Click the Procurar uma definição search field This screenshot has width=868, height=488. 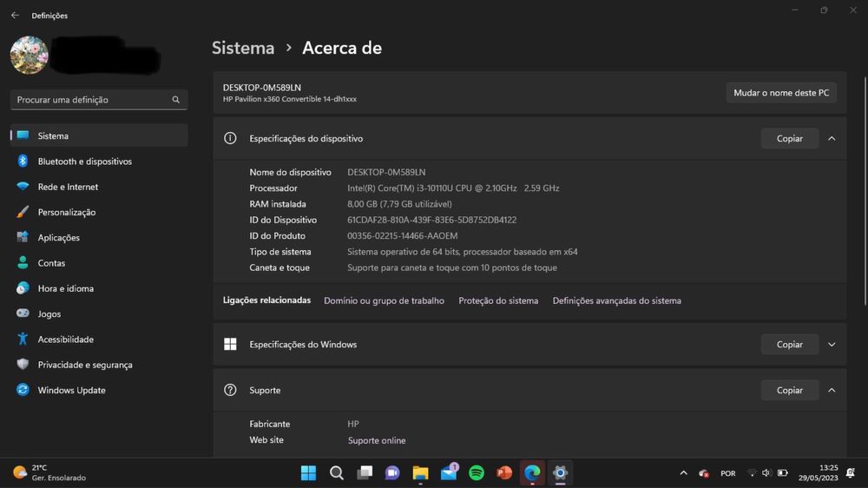99,100
